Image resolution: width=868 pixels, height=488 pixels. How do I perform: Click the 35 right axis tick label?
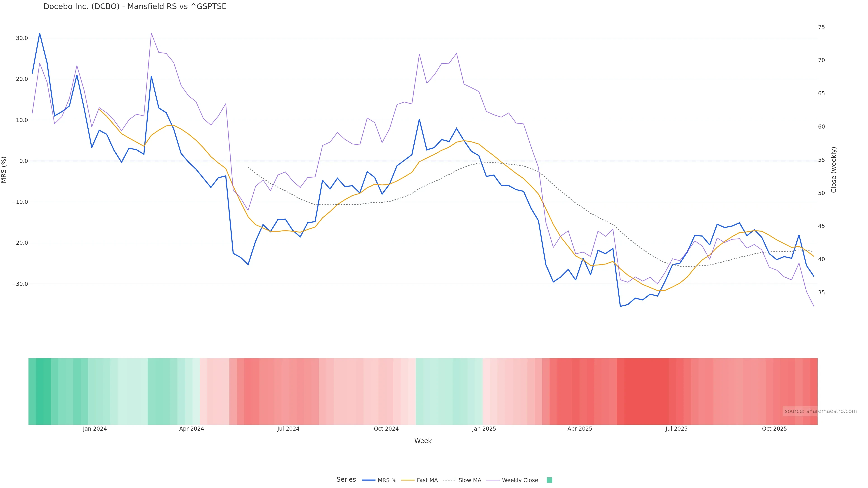click(821, 293)
